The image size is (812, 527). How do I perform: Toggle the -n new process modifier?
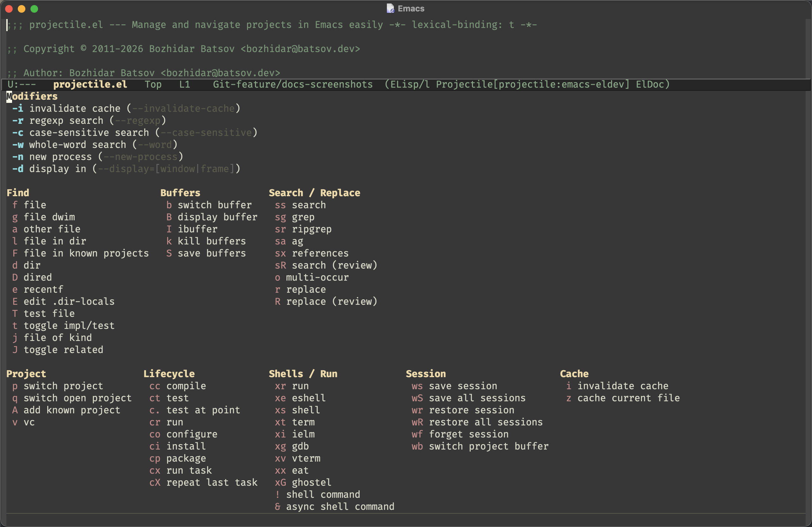(98, 157)
